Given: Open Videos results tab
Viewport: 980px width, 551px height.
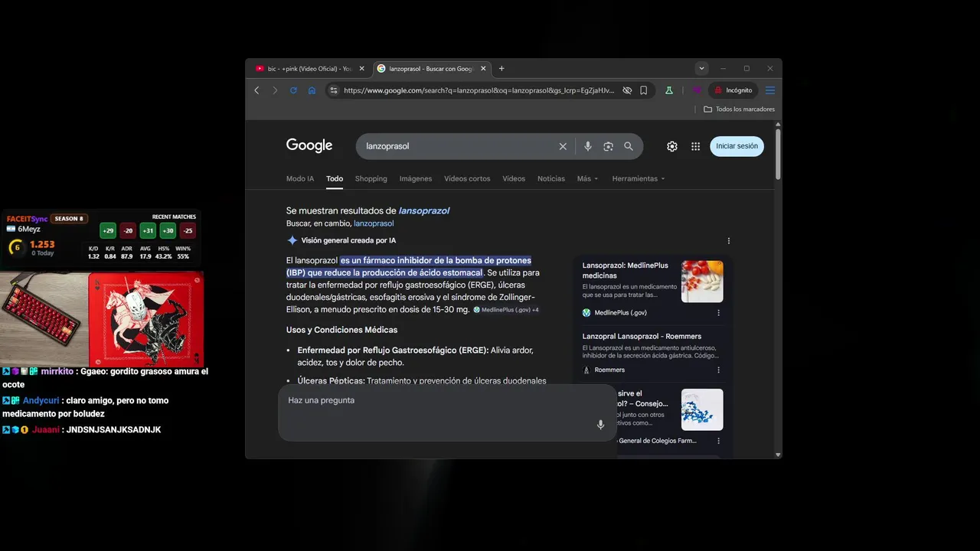Looking at the screenshot, I should (514, 178).
